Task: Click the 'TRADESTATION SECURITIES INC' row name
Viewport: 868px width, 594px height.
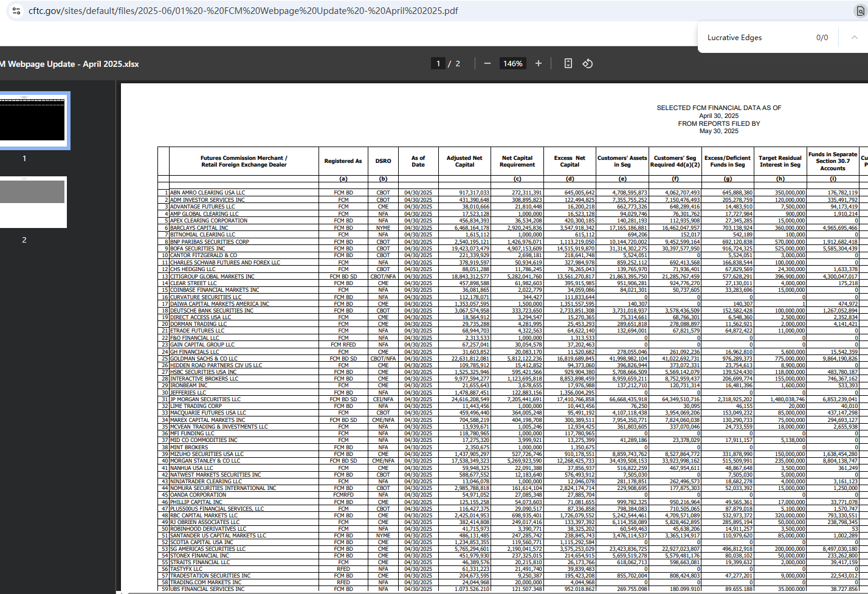Action: (210, 576)
